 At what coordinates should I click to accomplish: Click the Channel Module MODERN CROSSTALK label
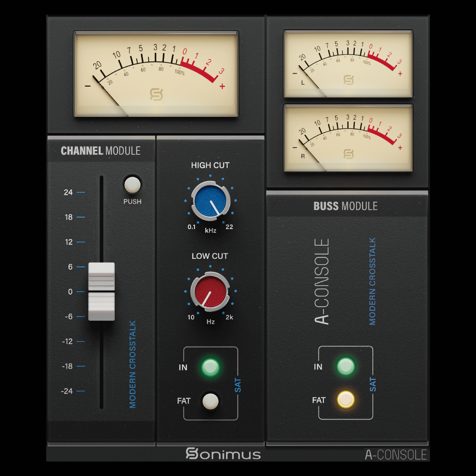point(132,364)
